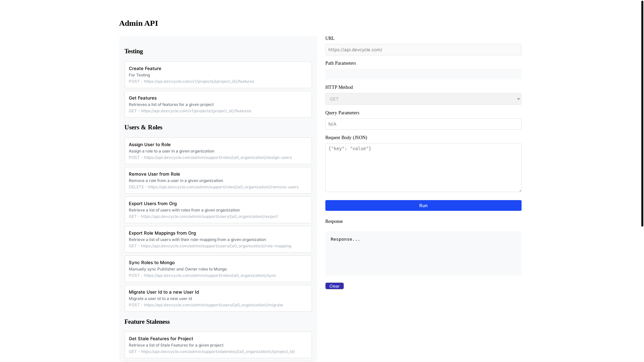Click the GET users export URL text
Screen dimensions: 644x362
(203, 217)
